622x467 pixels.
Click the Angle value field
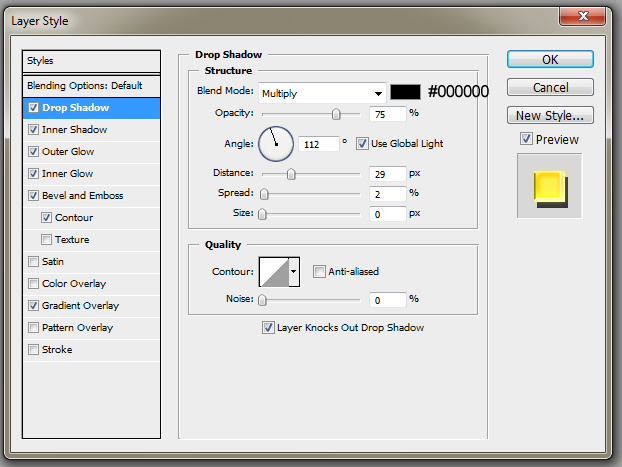pyautogui.click(x=319, y=144)
